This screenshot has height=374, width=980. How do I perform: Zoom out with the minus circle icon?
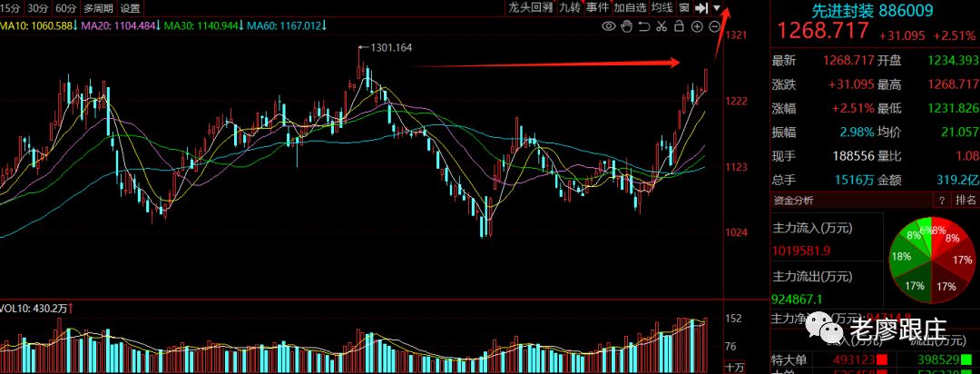[x=715, y=26]
